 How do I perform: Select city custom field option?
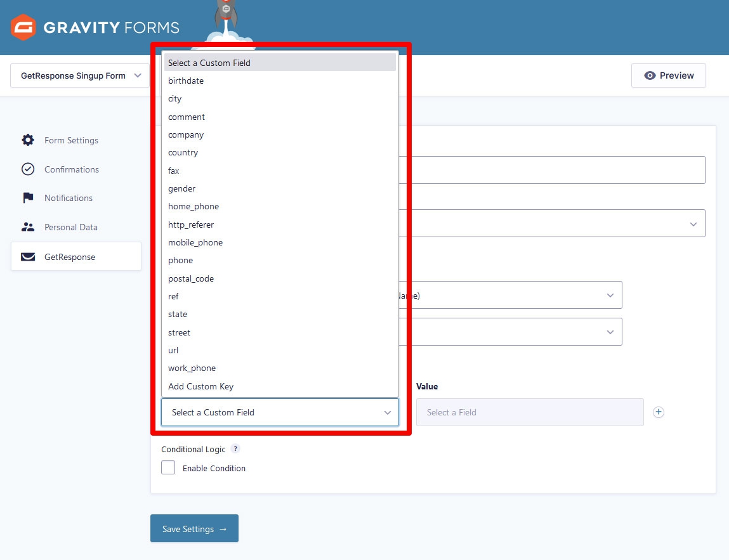280,98
